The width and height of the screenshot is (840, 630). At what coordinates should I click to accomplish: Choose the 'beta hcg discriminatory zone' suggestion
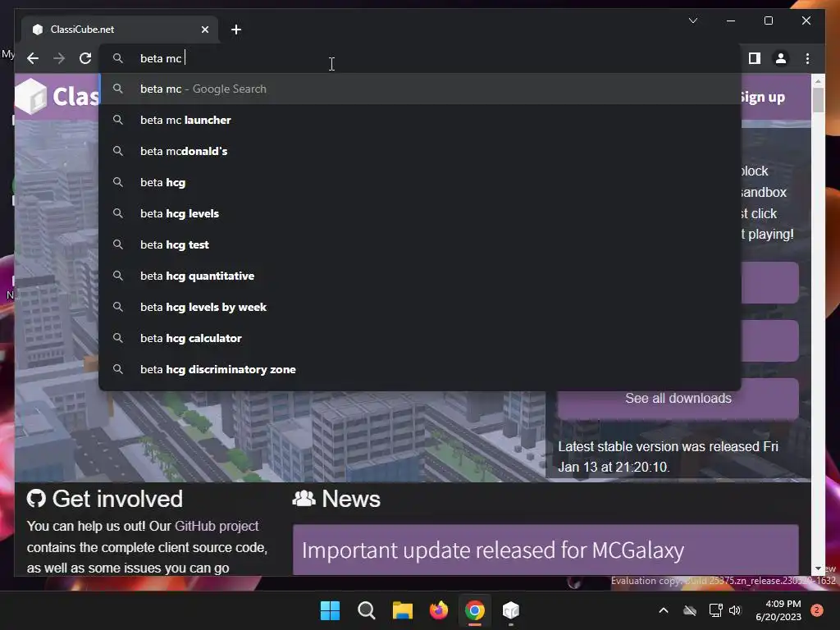[x=420, y=369]
